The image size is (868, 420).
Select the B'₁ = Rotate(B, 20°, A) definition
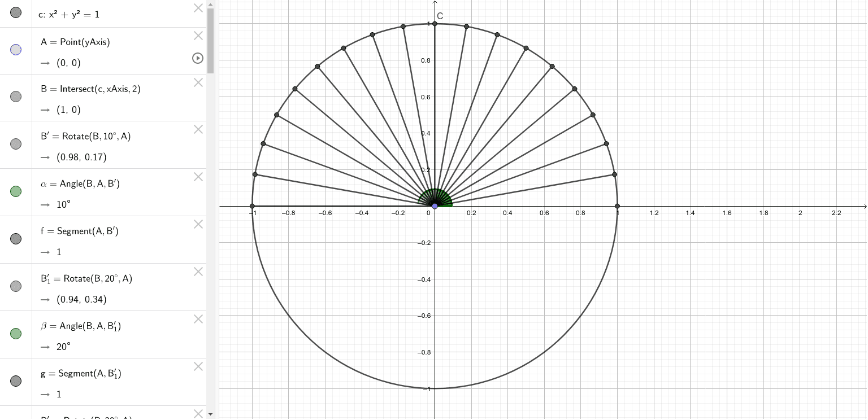86,278
